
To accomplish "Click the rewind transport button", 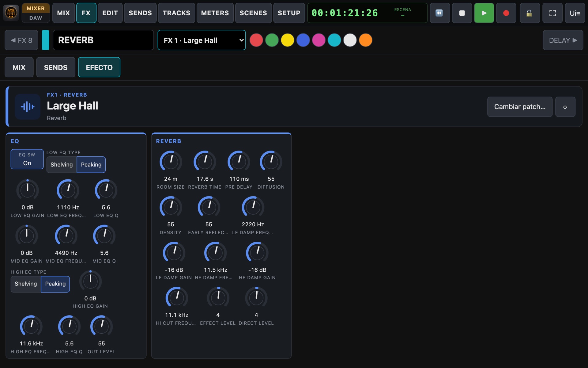I will pos(440,13).
